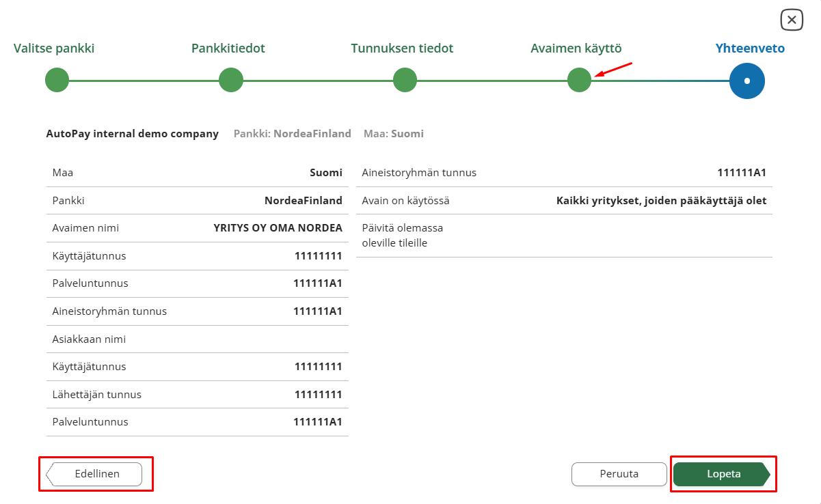Click the YRITYS OY OMA NORDEA key name
This screenshot has width=821, height=504.
278,228
